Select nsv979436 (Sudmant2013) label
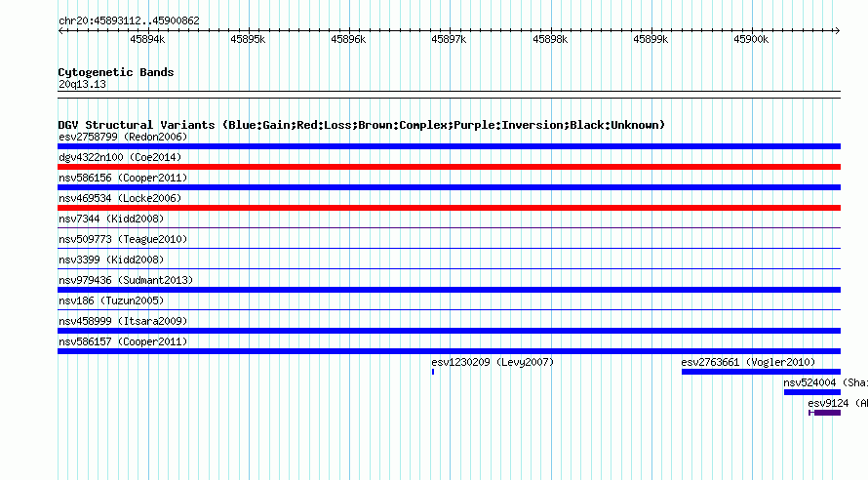Screen dimensions: 868x480 click(126, 280)
